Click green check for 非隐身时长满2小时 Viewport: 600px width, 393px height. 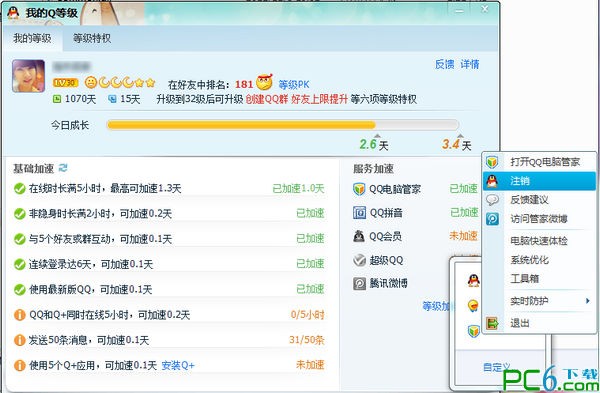coord(20,214)
